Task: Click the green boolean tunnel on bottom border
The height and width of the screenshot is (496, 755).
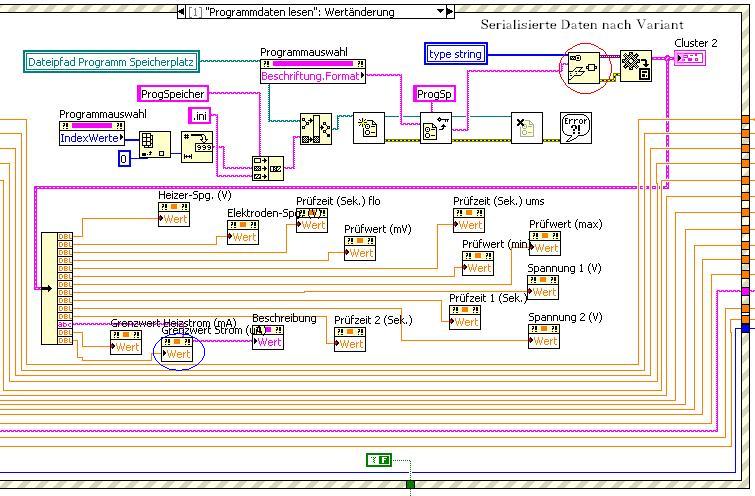Action: [410, 484]
